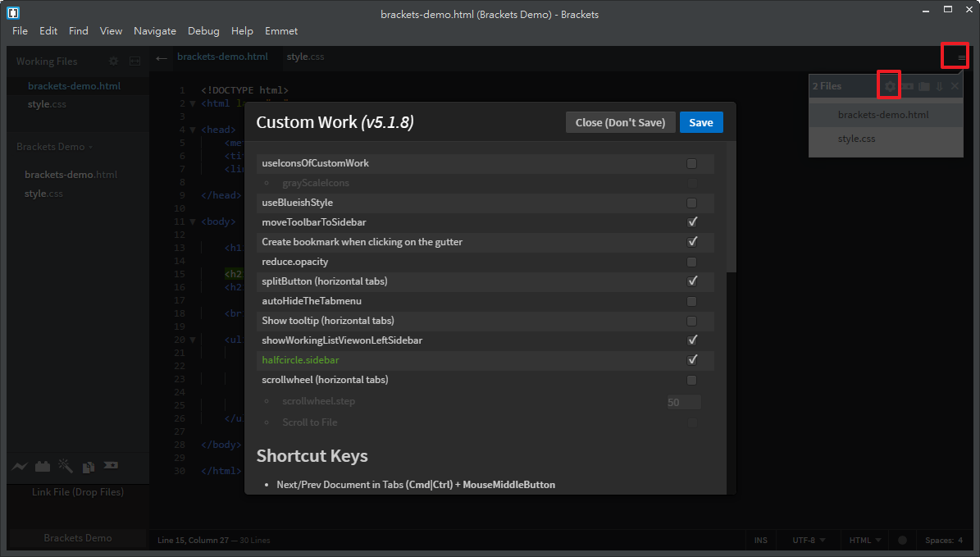Click the Live Preview lightning bolt icon
Viewport: 980px width, 557px height.
pos(20,467)
